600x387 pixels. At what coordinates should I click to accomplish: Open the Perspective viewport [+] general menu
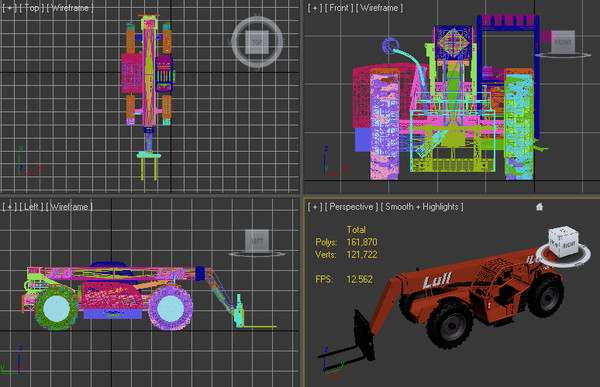[315, 207]
